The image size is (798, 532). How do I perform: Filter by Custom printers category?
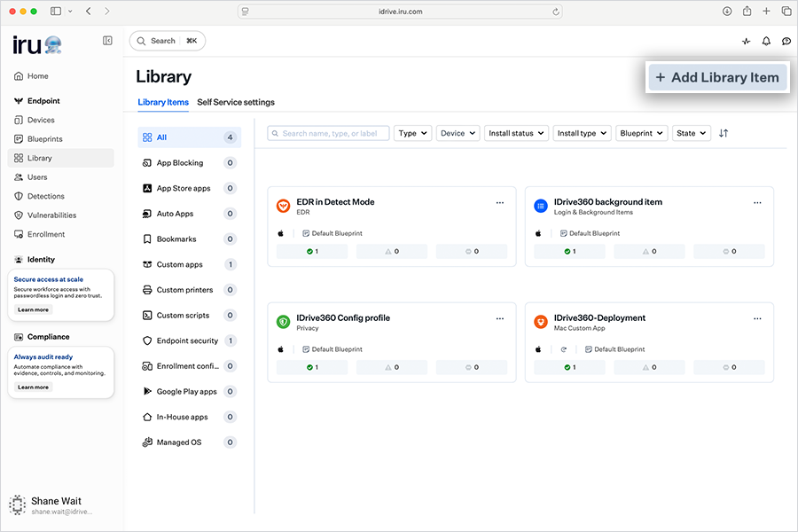click(190, 290)
